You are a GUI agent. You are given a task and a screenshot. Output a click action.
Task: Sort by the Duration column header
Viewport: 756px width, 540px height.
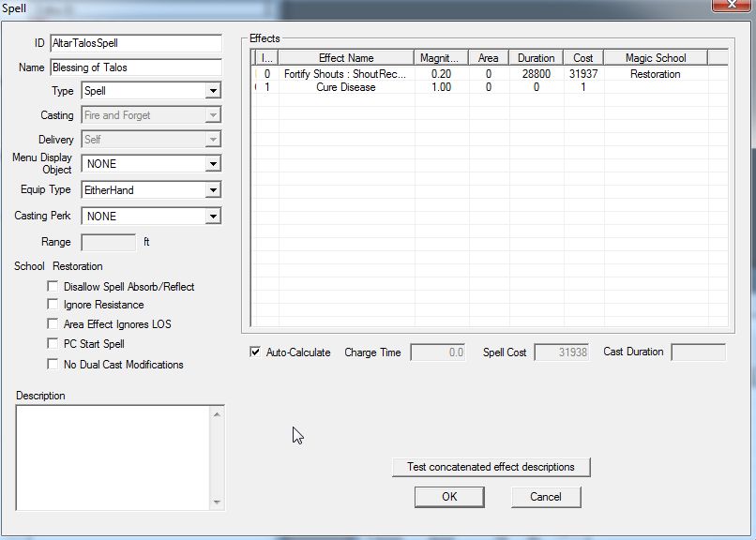click(x=537, y=58)
